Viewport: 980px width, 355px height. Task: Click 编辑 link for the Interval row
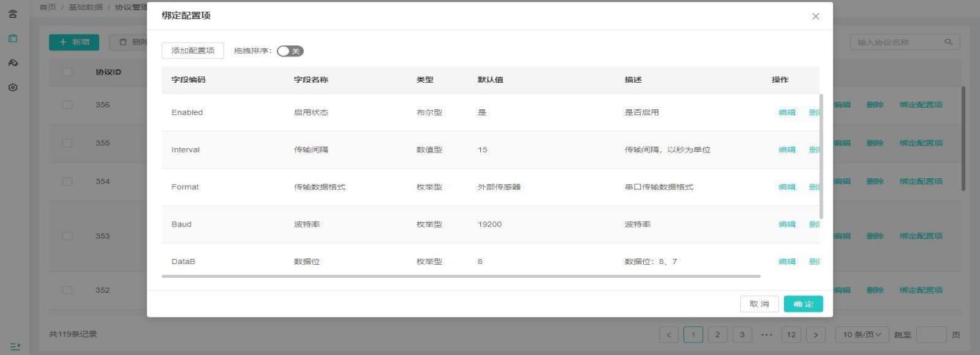click(x=787, y=150)
